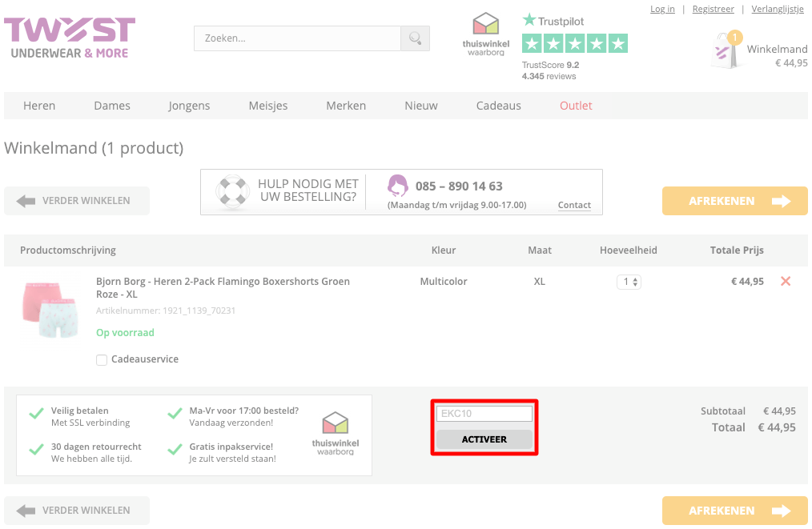This screenshot has height=529, width=812.
Task: Open the Dames menu
Action: pyautogui.click(x=112, y=106)
